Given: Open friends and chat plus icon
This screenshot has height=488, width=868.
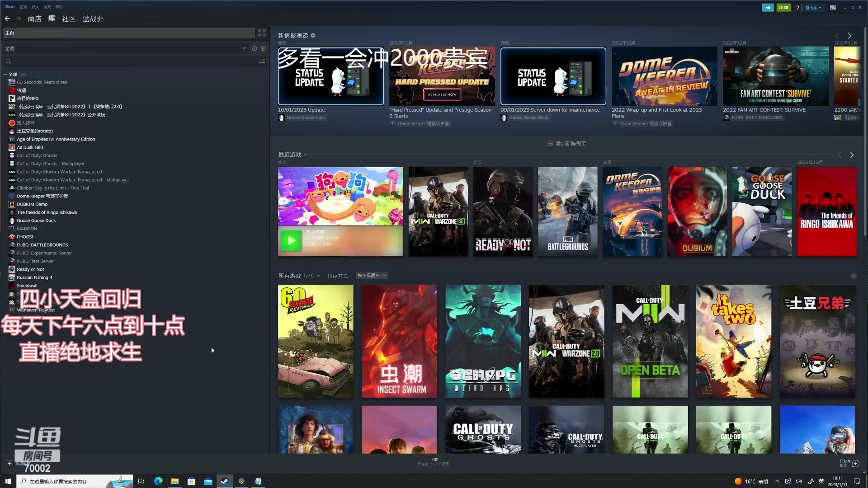Looking at the screenshot, I should pos(855,464).
